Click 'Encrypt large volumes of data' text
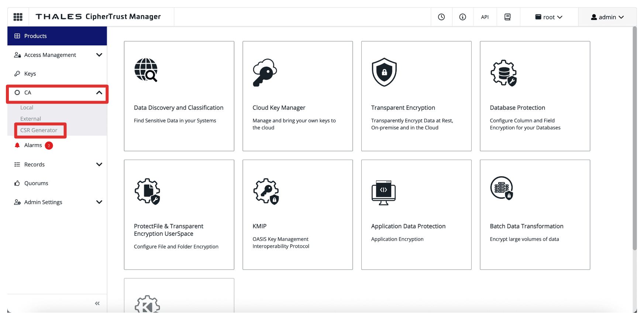The image size is (644, 320). 524,239
